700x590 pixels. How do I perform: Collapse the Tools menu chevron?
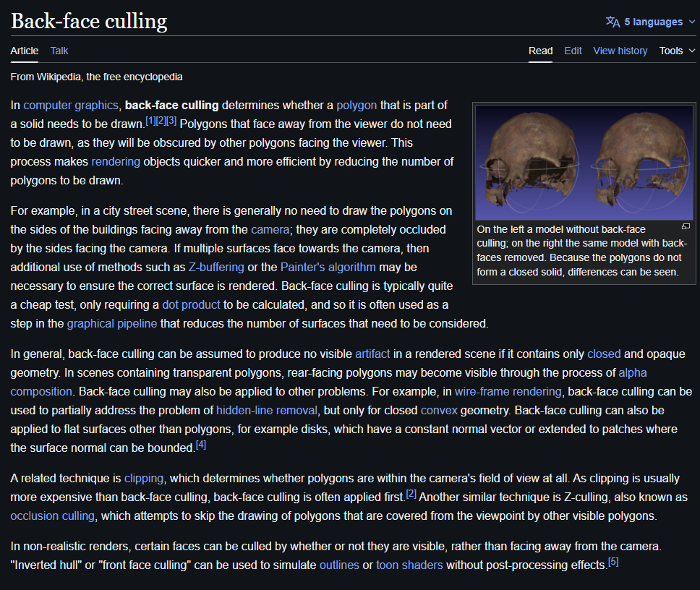point(693,51)
